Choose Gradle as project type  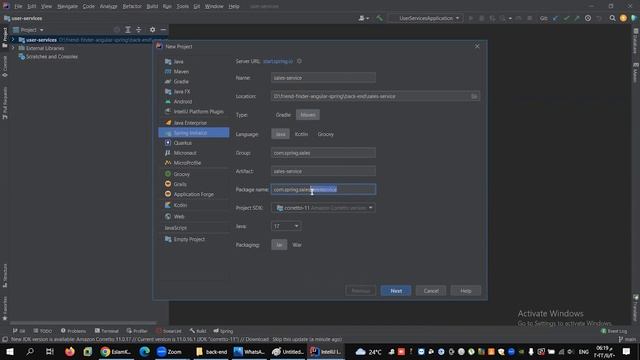(283, 115)
